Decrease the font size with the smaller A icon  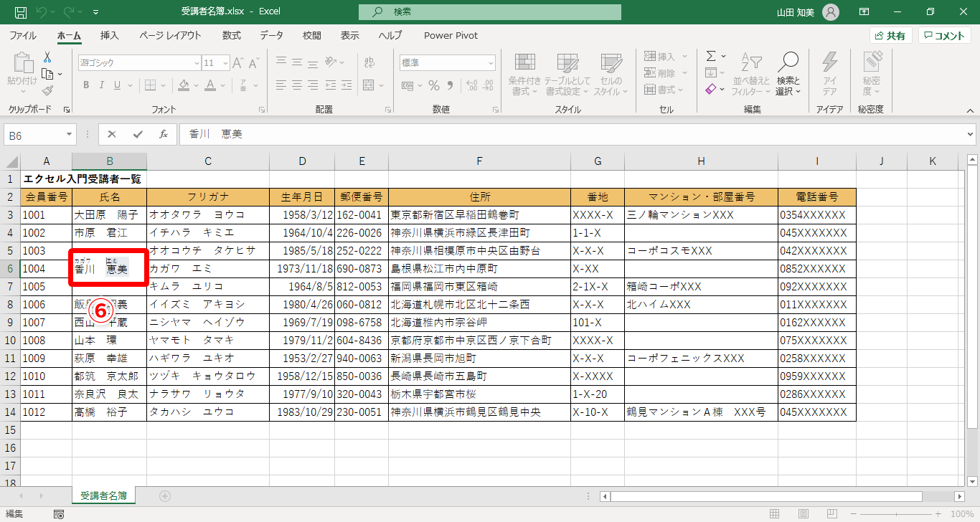[255, 63]
